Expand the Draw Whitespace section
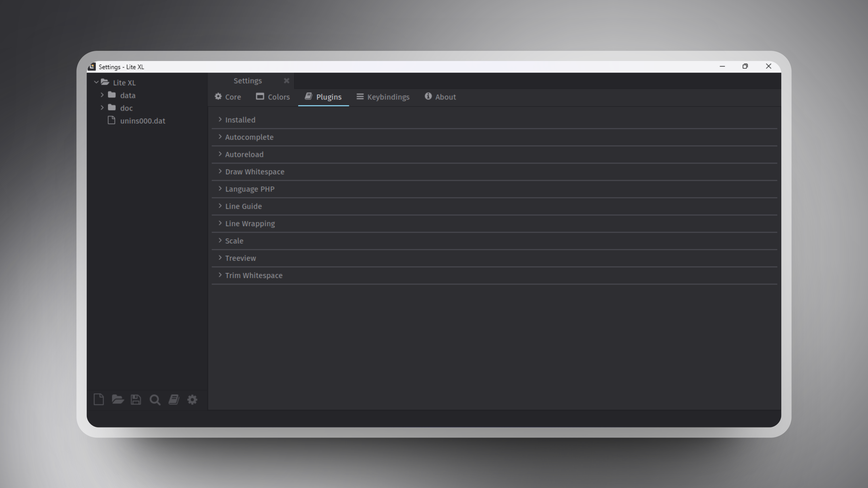The height and width of the screenshot is (488, 868). pyautogui.click(x=254, y=171)
